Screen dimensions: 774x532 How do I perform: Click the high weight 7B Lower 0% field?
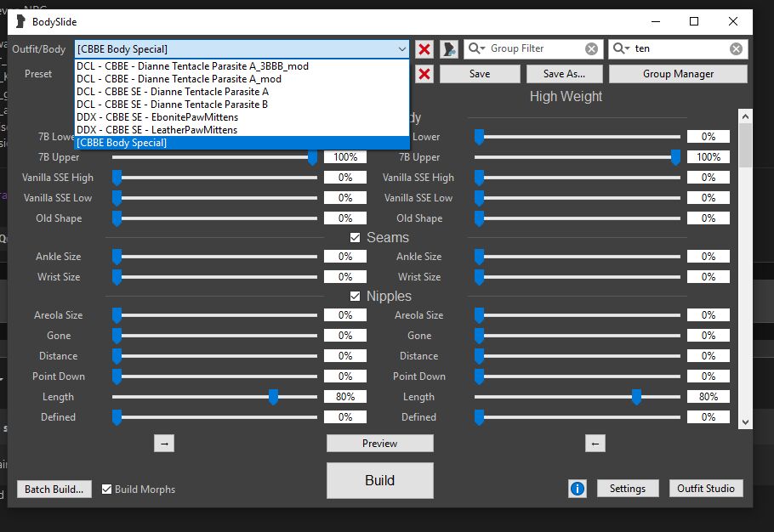coord(709,137)
